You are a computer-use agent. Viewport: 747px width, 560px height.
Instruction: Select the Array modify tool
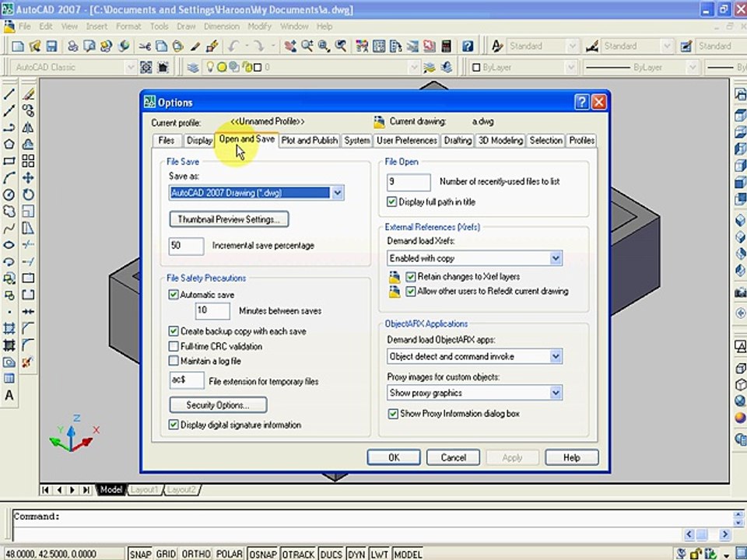coord(28,161)
